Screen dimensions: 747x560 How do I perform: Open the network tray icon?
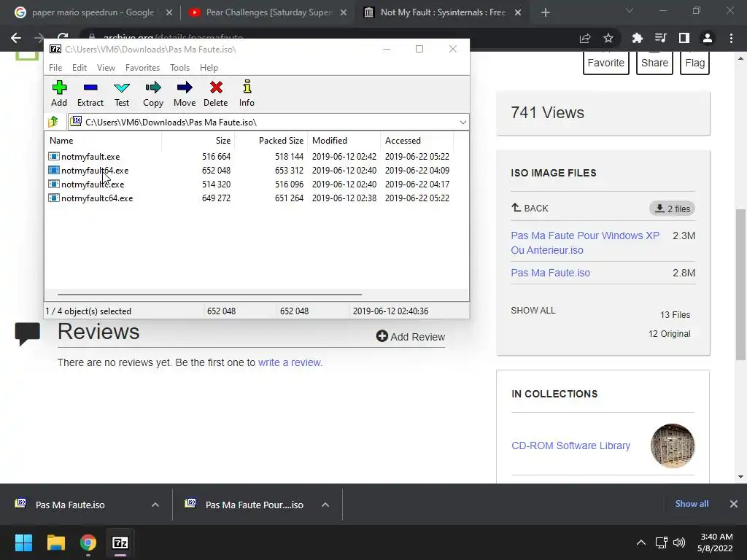(x=661, y=542)
